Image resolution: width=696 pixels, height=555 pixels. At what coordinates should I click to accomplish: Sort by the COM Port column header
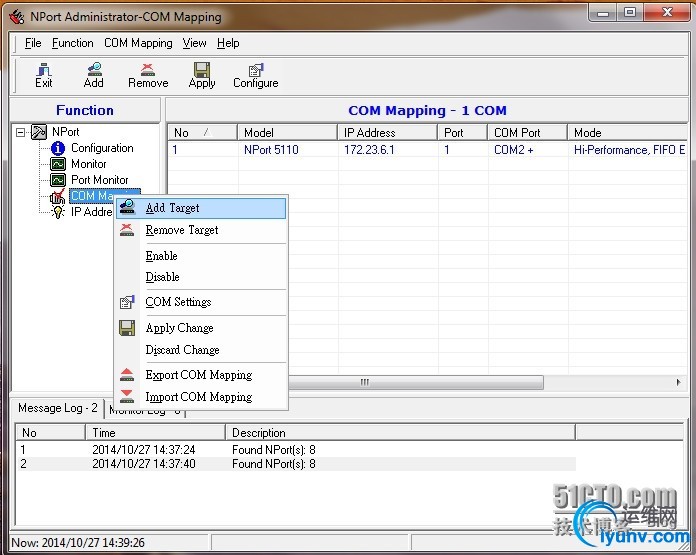pyautogui.click(x=528, y=133)
